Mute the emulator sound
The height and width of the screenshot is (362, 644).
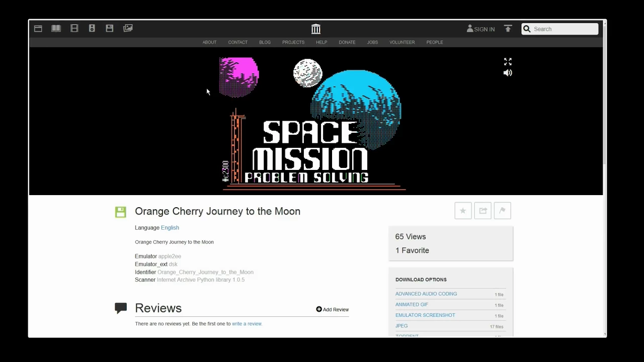pos(508,73)
